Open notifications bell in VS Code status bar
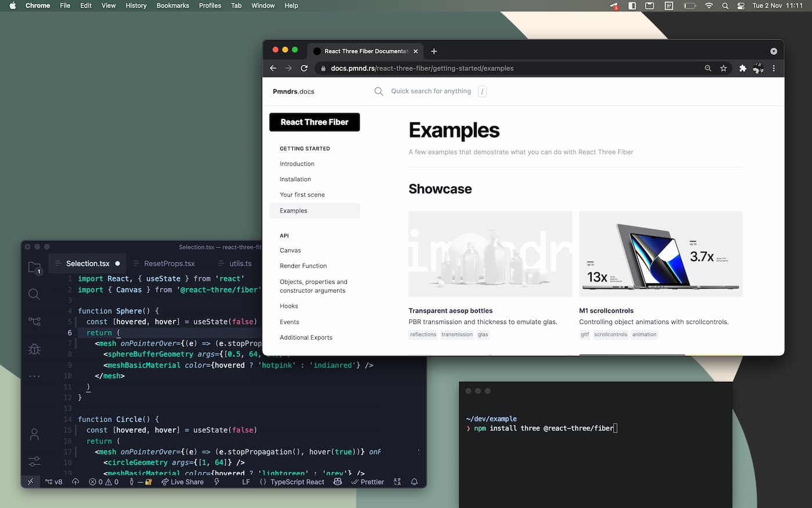The image size is (812, 508). pos(414,482)
